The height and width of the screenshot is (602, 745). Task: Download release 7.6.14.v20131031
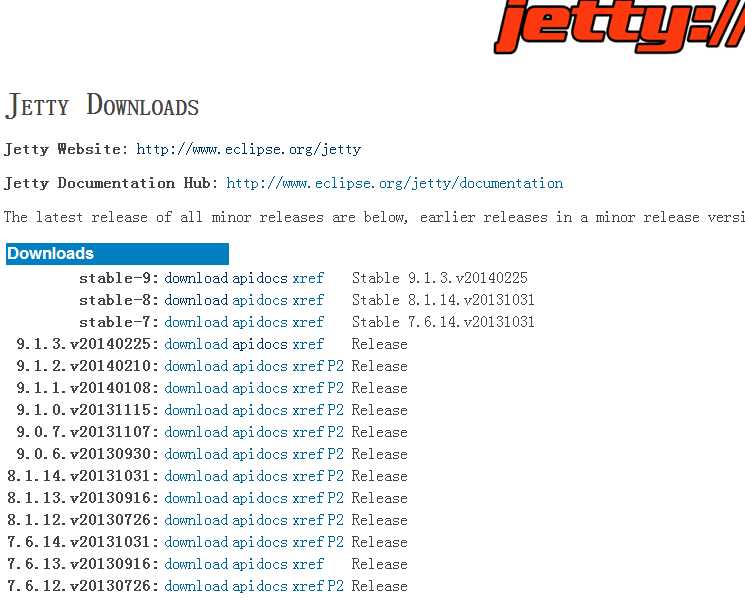pos(196,542)
